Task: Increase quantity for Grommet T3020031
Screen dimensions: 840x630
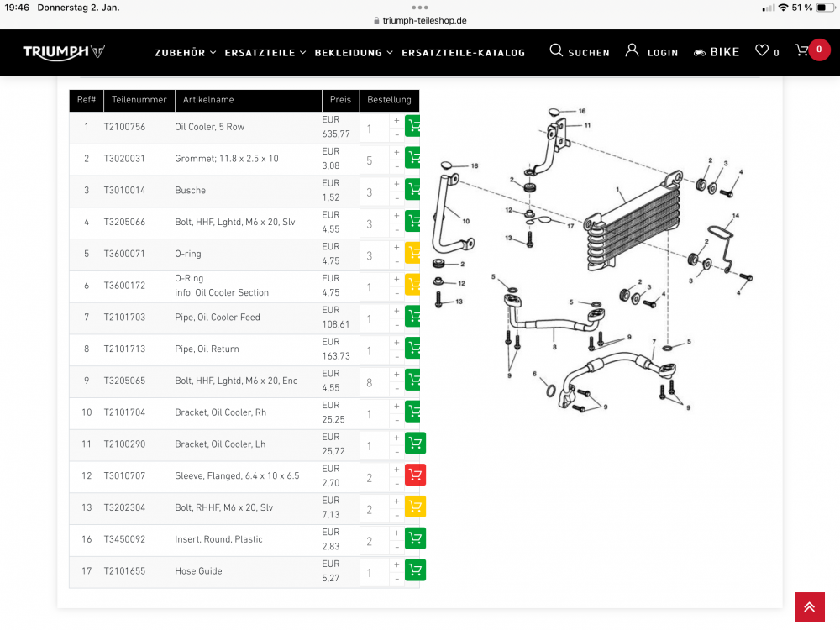Action: [396, 152]
